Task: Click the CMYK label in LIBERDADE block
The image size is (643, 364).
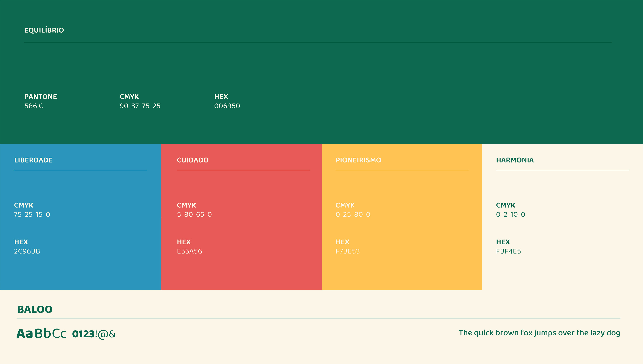Action: (23, 205)
